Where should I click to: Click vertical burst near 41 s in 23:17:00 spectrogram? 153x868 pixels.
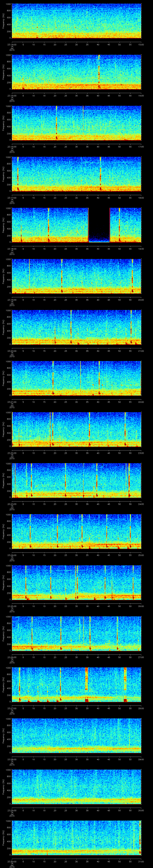pyautogui.click(x=100, y=174)
